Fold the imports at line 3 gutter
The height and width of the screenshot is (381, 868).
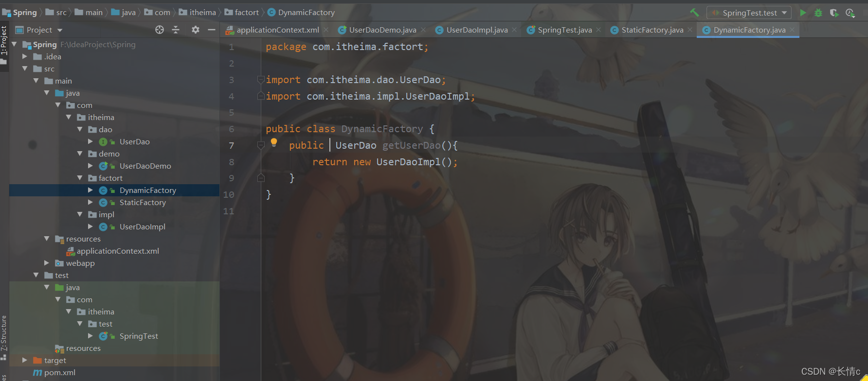pos(261,80)
